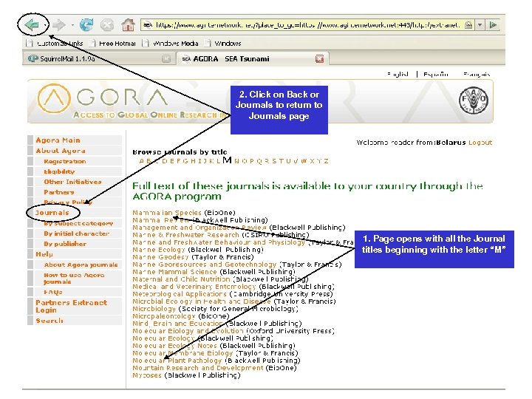532x399 pixels.
Task: Open Molecular Biology and Evolution link
Action: [x=188, y=331]
